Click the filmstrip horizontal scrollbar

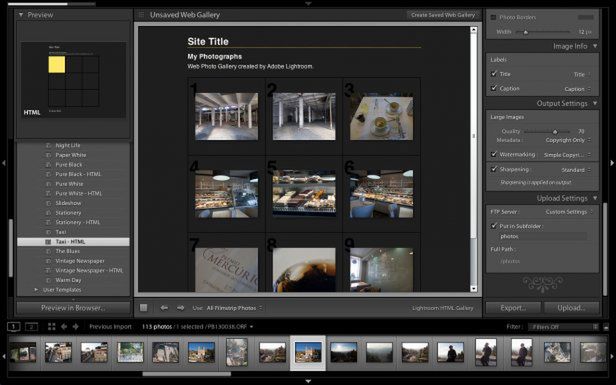pyautogui.click(x=186, y=374)
